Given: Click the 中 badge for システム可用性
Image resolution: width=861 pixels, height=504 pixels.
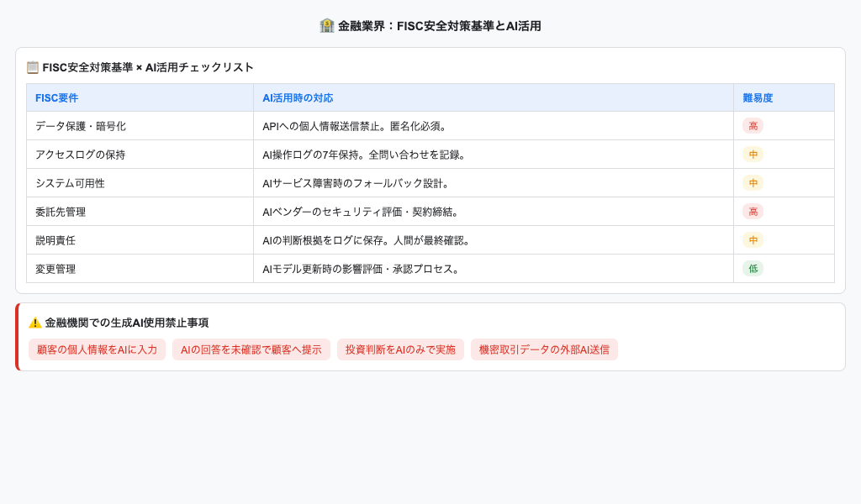Looking at the screenshot, I should 751,182.
